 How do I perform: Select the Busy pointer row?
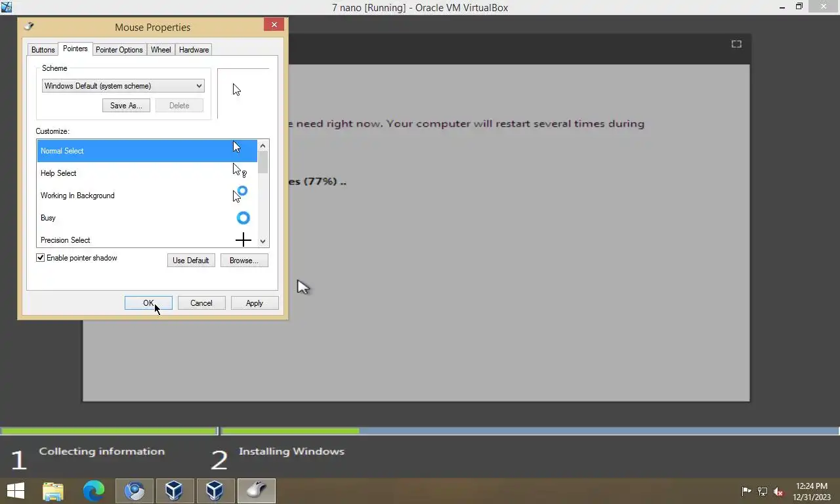pos(147,218)
